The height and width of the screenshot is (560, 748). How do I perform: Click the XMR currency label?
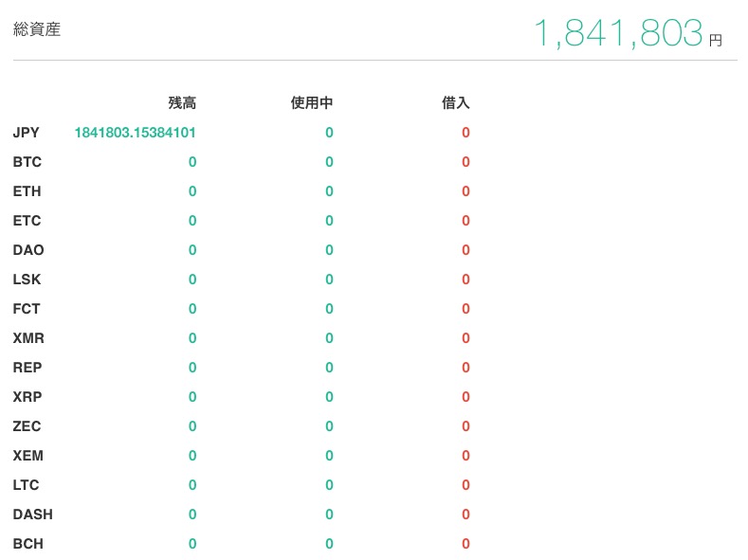pos(28,338)
